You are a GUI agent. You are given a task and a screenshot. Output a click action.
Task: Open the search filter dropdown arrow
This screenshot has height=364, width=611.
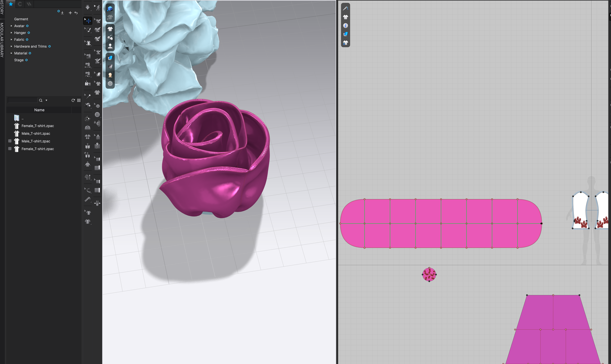pos(46,100)
